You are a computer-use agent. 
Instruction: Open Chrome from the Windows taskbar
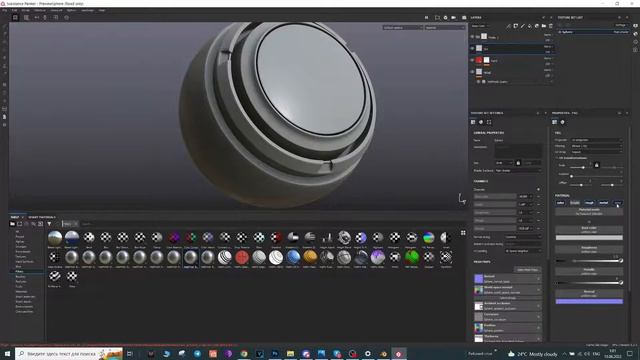tap(244, 354)
